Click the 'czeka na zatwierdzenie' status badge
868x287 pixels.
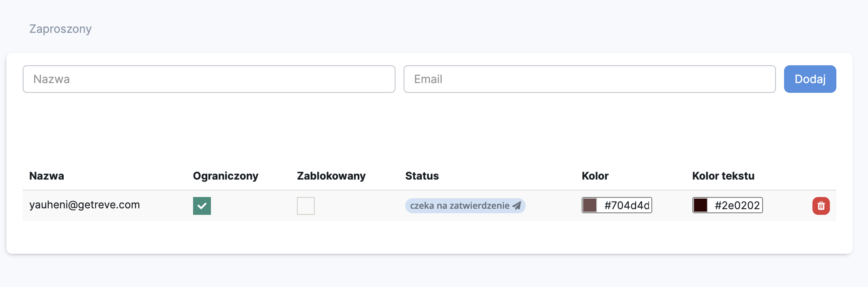(x=460, y=206)
